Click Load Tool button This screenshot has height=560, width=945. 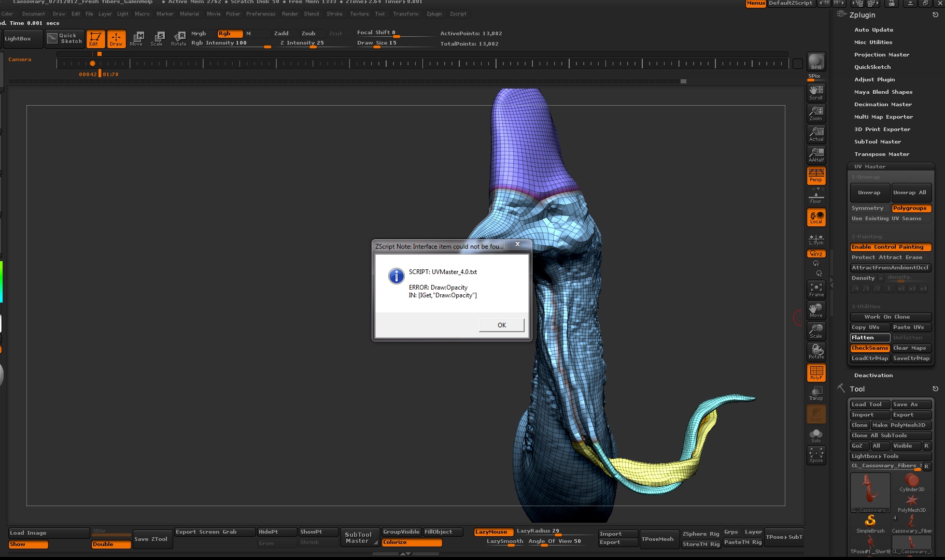click(x=870, y=405)
